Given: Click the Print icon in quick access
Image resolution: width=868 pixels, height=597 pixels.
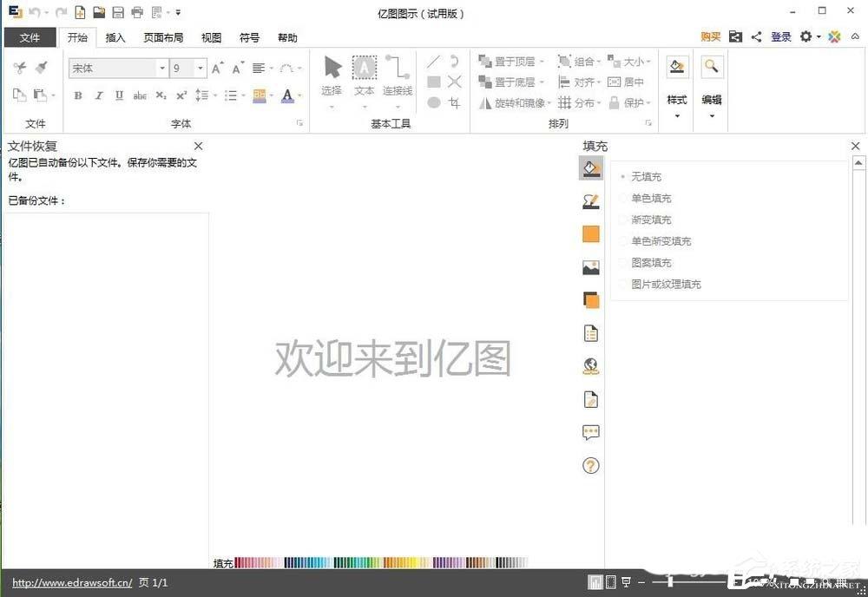Looking at the screenshot, I should coord(137,12).
